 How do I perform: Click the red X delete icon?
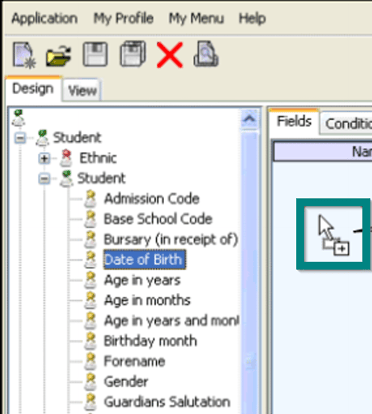click(170, 55)
